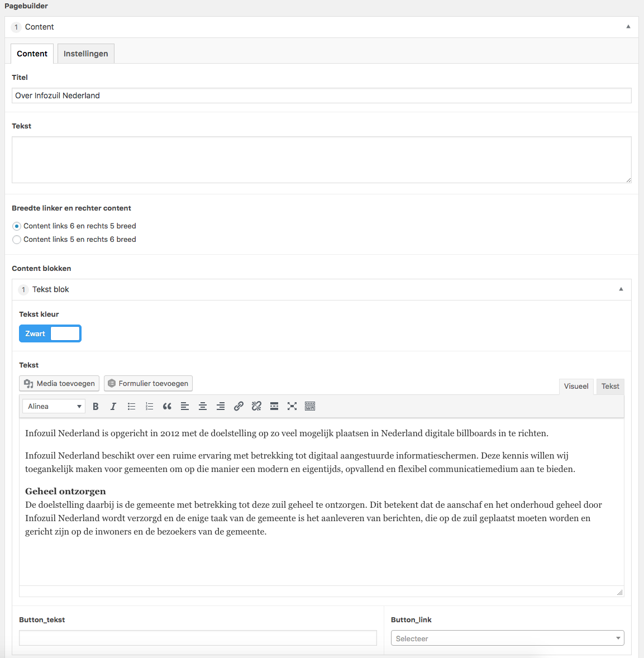Collapse the Tekst blok section
The height and width of the screenshot is (658, 644).
pyautogui.click(x=621, y=289)
